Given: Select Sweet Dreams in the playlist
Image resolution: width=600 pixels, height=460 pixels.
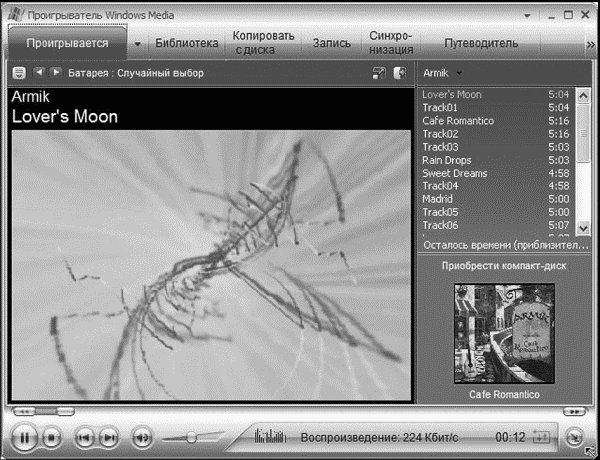Looking at the screenshot, I should point(455,173).
